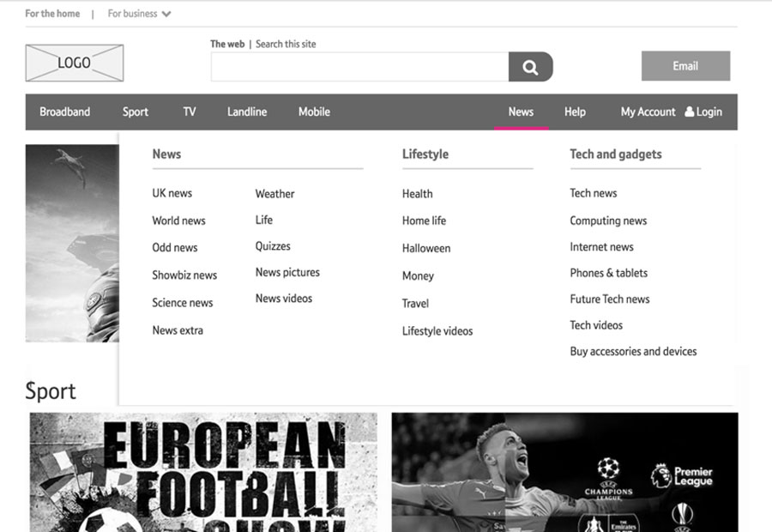Select the For the home link
This screenshot has width=772, height=532.
coord(52,14)
